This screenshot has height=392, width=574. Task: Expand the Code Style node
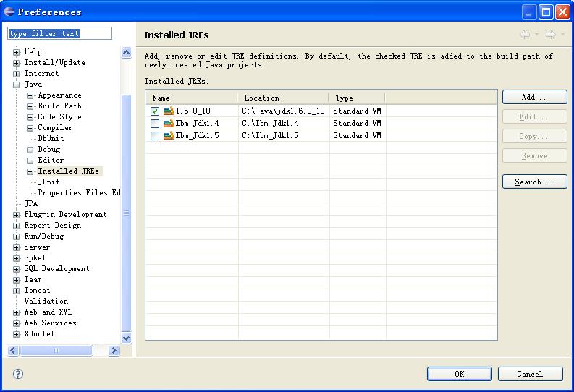pos(30,117)
